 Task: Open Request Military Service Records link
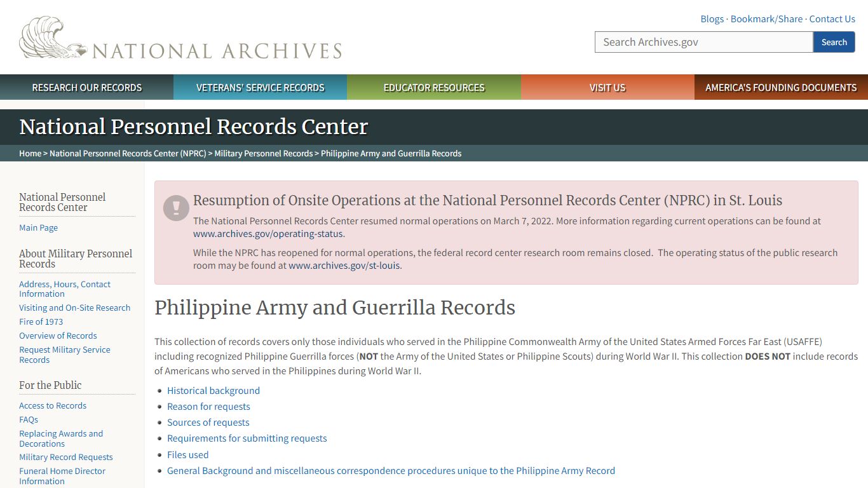coord(65,355)
